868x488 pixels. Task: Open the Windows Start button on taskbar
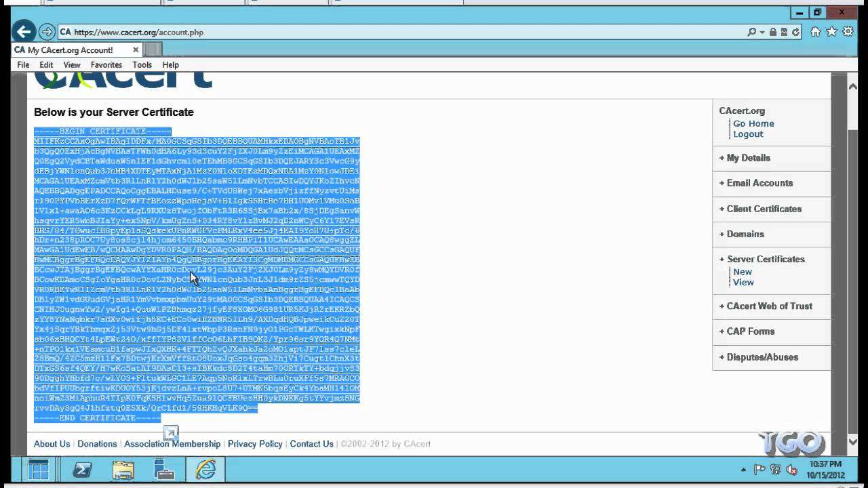(x=39, y=469)
